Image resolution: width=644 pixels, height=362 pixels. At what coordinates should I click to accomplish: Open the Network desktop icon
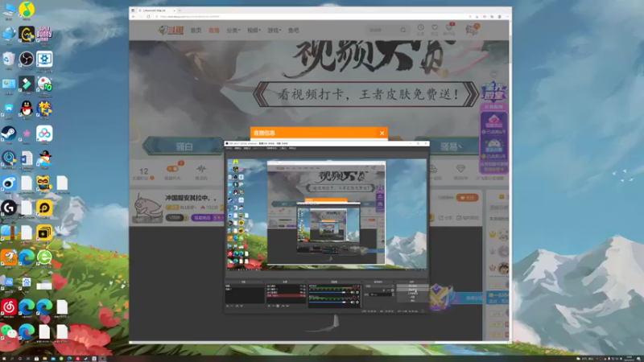pyautogui.click(x=9, y=34)
